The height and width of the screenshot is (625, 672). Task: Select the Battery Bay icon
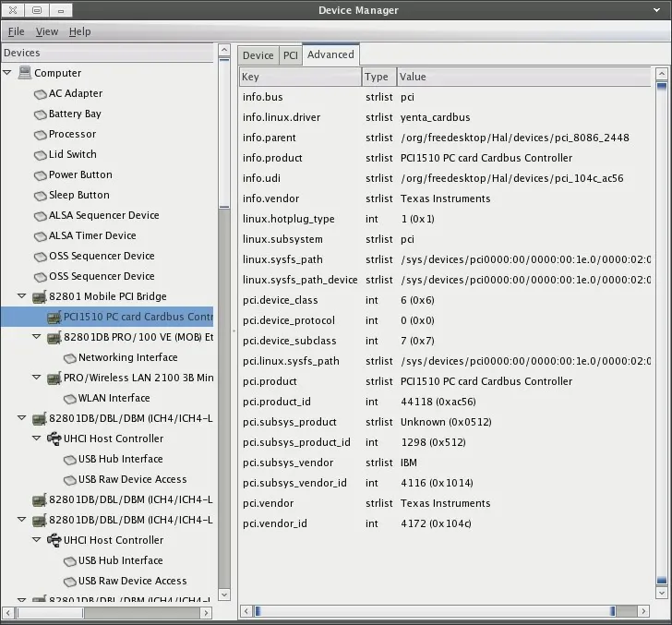coord(40,114)
